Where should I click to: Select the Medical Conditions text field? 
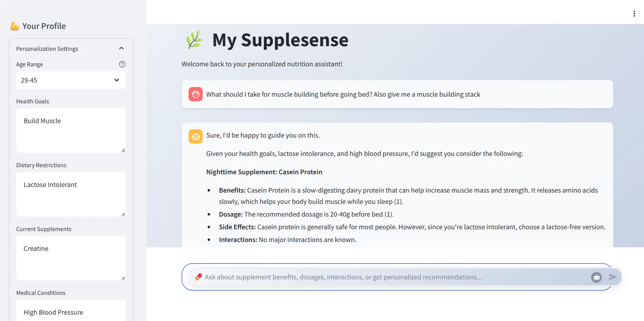[71, 312]
